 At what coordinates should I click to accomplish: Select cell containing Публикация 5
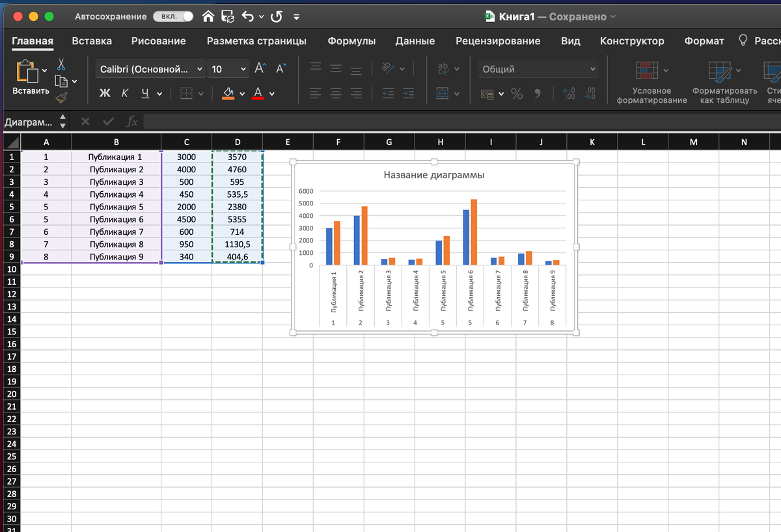tap(116, 207)
